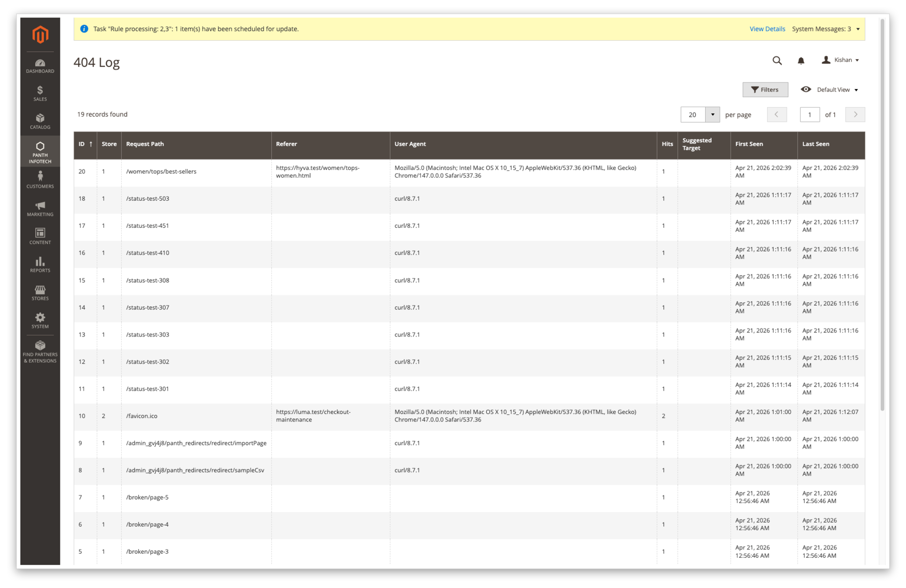Click the View Details link
Screen dimensions: 906x588
pos(767,29)
